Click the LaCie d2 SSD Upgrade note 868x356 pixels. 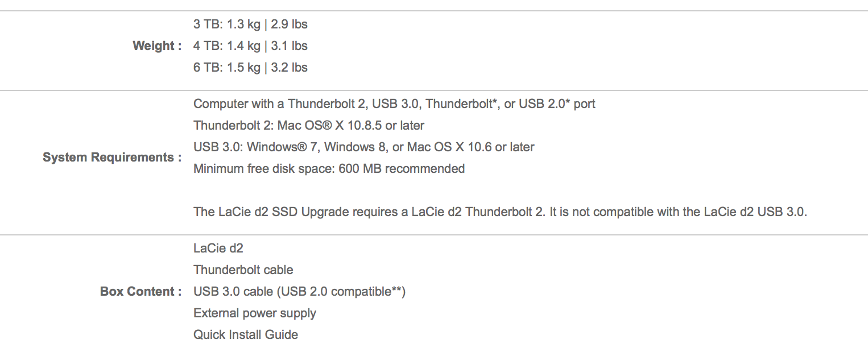tap(501, 212)
